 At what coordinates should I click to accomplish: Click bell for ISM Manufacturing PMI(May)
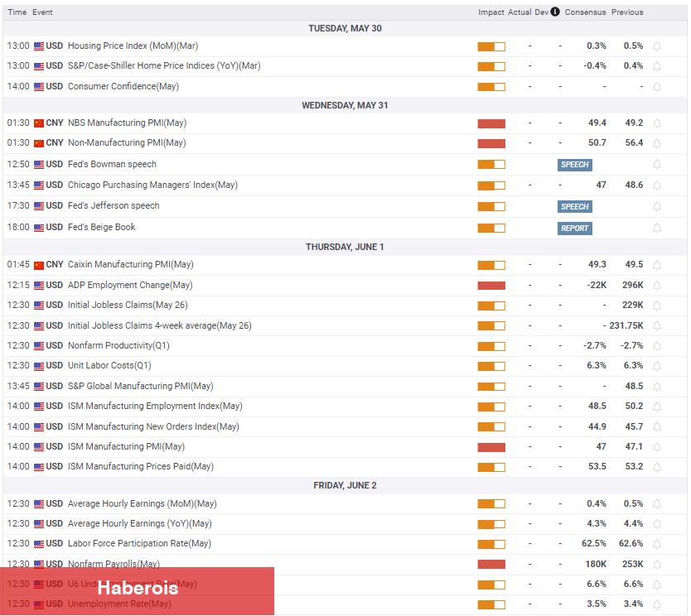pyautogui.click(x=657, y=447)
